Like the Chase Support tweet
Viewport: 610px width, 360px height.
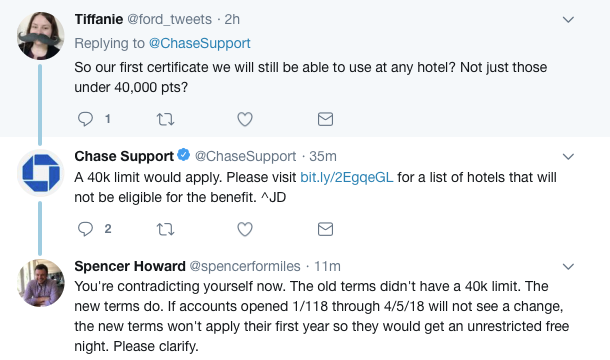245,229
